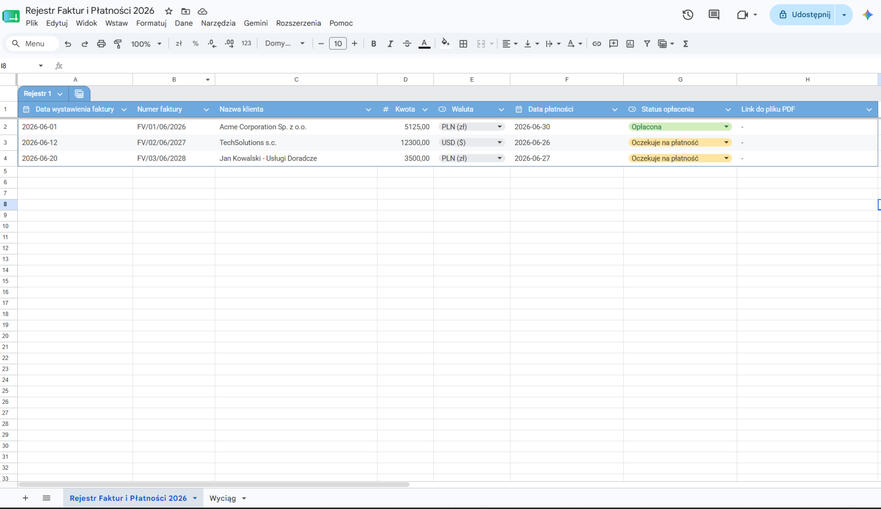The width and height of the screenshot is (881, 509).
Task: Open text rotation dropdown
Action: tap(574, 44)
